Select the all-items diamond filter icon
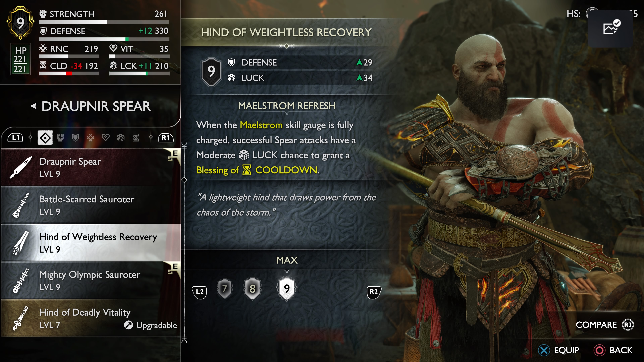 coord(45,138)
